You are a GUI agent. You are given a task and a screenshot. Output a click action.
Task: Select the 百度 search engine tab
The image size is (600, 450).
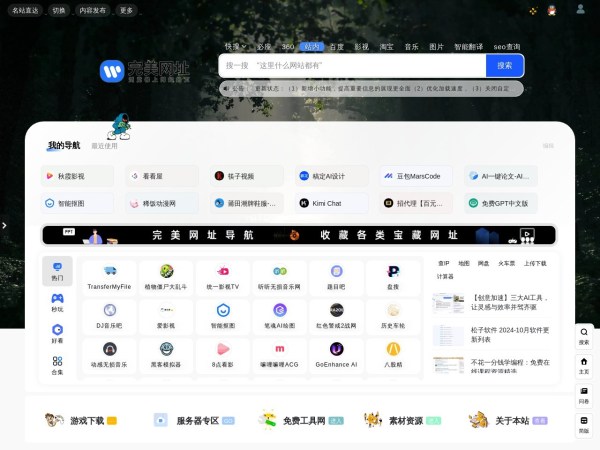tap(336, 47)
